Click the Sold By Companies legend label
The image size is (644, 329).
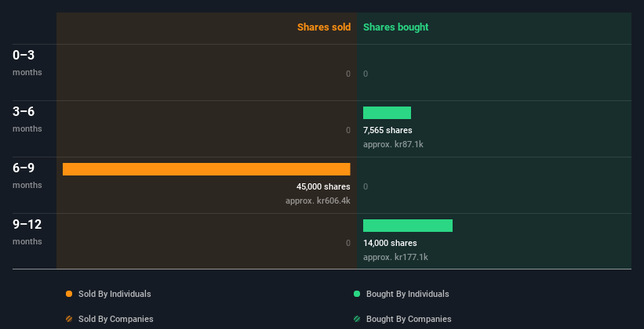pos(116,319)
